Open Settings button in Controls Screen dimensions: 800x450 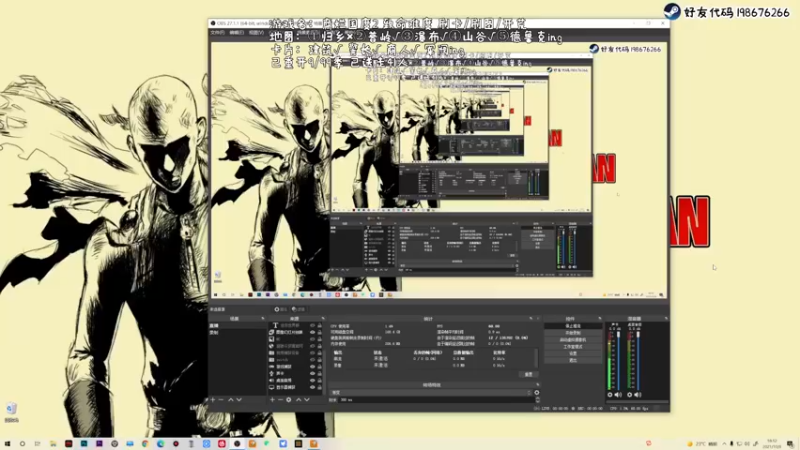tap(573, 354)
